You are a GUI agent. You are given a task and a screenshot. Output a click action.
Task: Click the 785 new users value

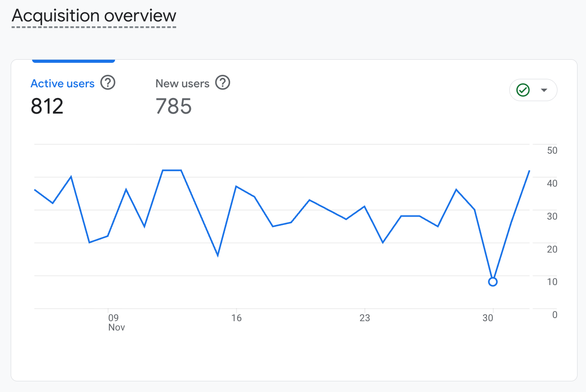(173, 106)
